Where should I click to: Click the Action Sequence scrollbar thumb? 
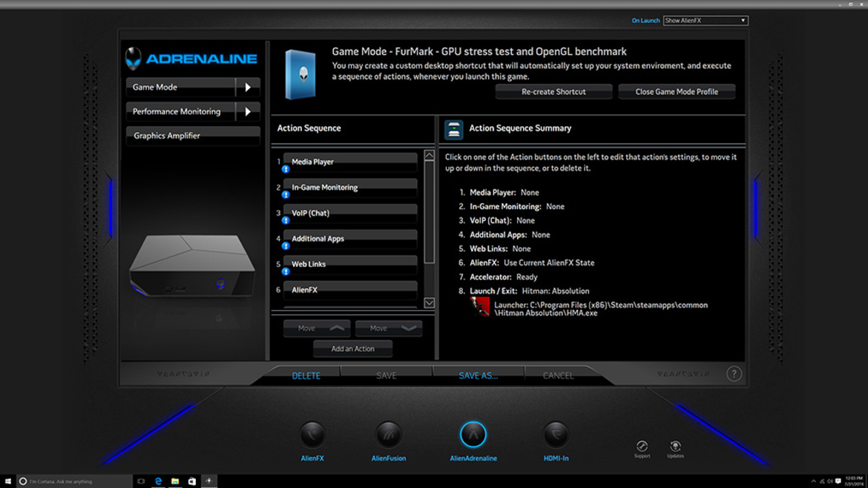[x=429, y=212]
